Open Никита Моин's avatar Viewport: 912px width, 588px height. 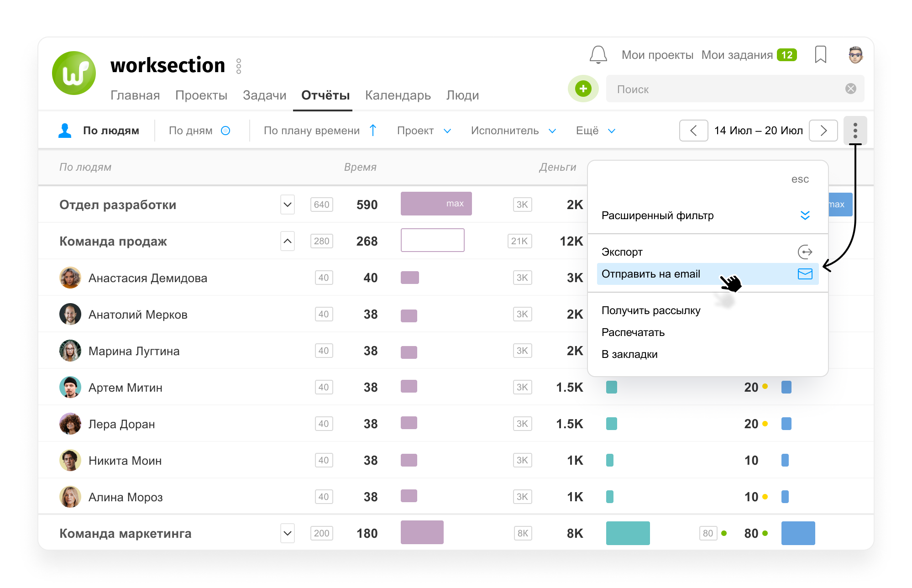(x=70, y=460)
